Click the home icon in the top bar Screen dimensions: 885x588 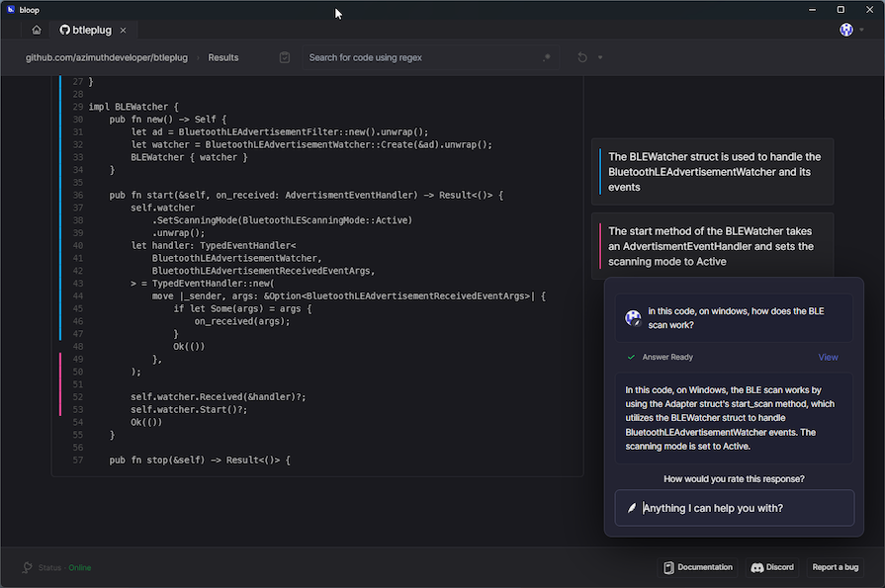coord(36,30)
